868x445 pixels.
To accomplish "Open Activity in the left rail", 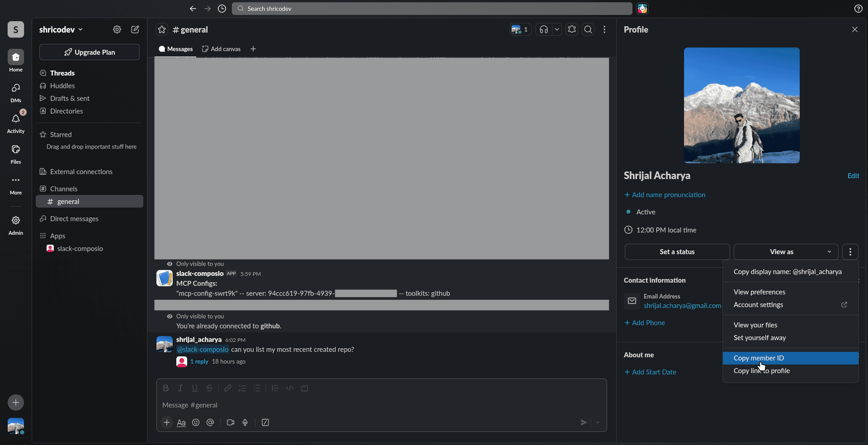I will (16, 123).
